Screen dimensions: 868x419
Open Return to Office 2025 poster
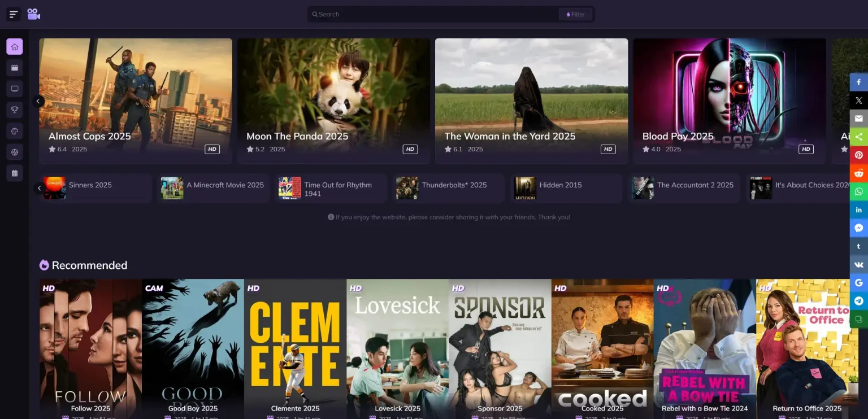tap(807, 349)
